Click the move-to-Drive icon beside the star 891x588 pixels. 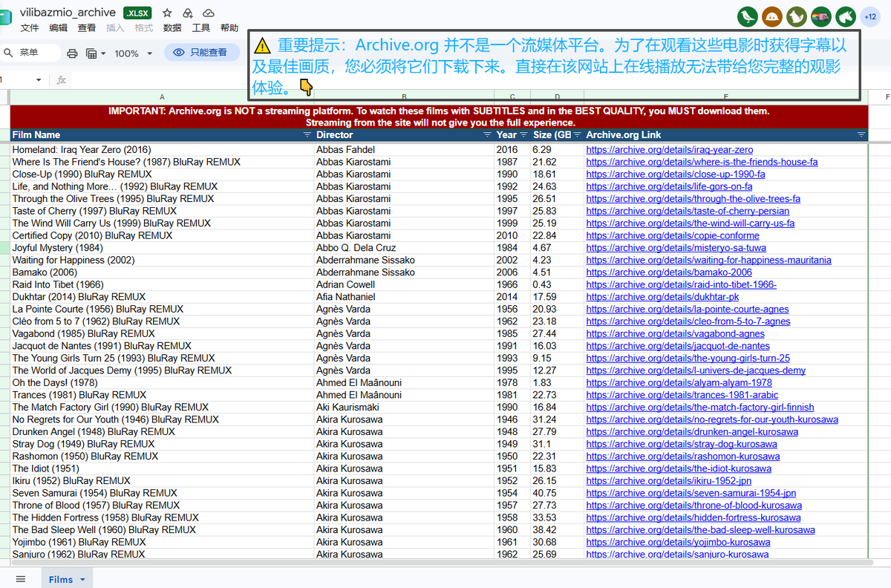188,13
